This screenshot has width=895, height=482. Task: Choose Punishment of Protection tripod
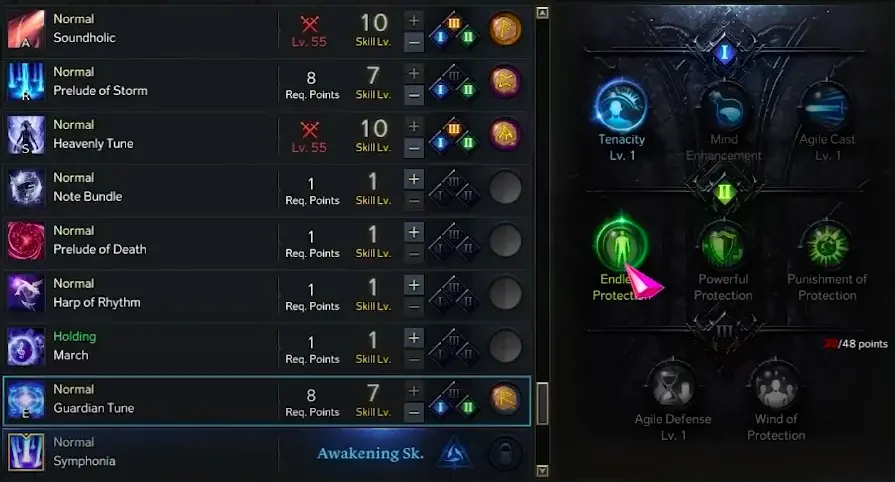[827, 246]
